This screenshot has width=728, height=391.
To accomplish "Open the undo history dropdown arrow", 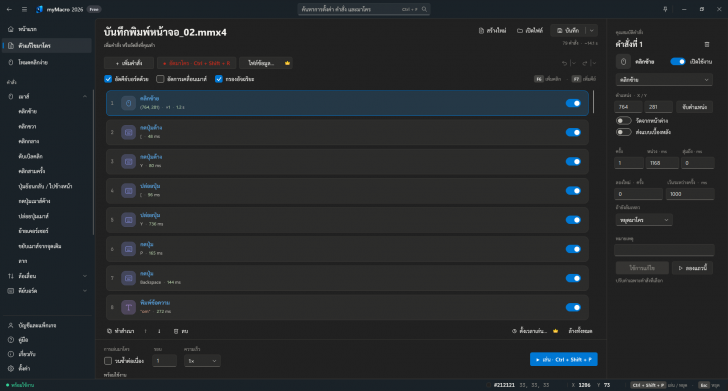I will coord(574,63).
